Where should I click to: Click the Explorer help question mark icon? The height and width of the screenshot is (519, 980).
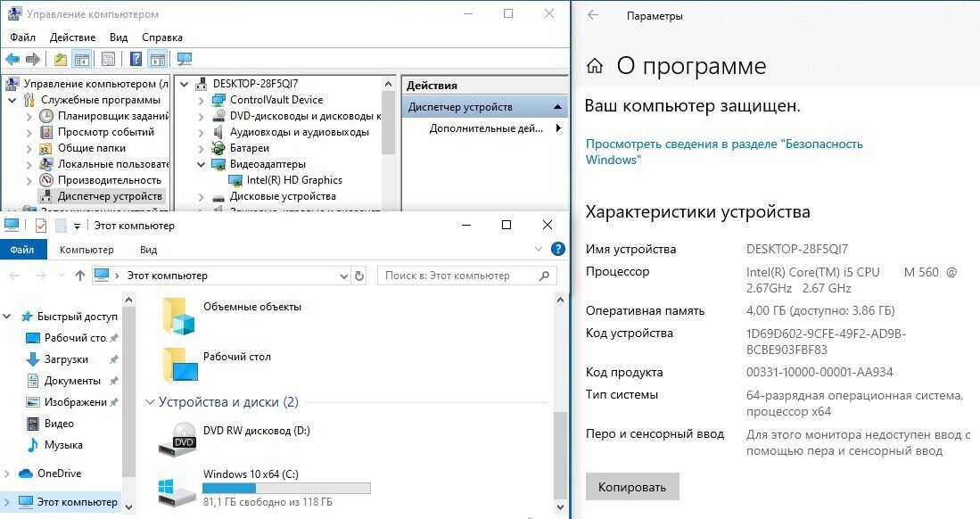pos(558,250)
